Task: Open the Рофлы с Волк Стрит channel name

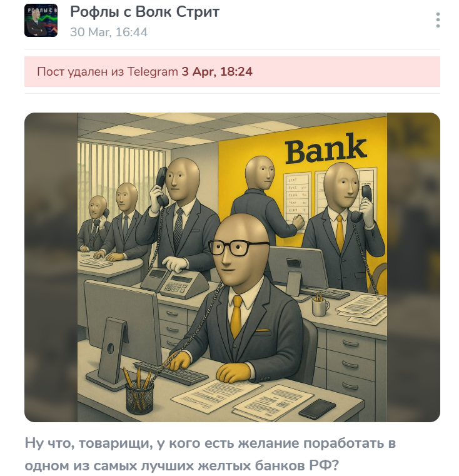Action: click(x=145, y=12)
